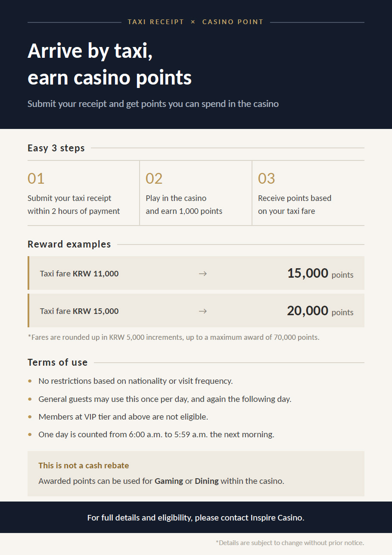Click the 15,000 points reward value
This screenshot has height=555, width=392.
(320, 273)
